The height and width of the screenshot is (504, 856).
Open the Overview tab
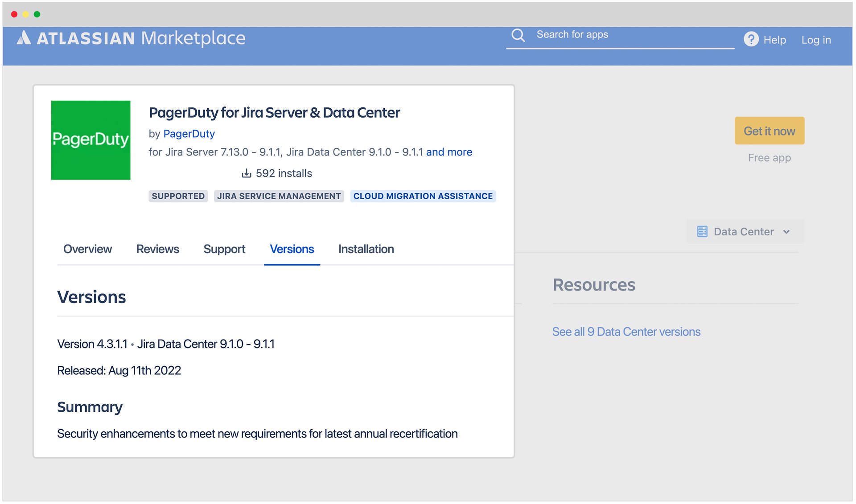87,249
